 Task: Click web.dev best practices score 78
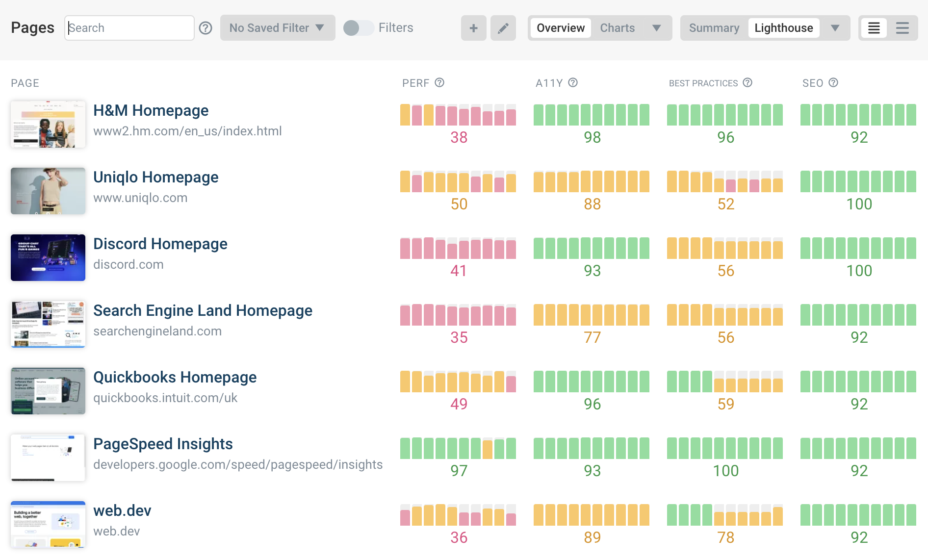(726, 538)
